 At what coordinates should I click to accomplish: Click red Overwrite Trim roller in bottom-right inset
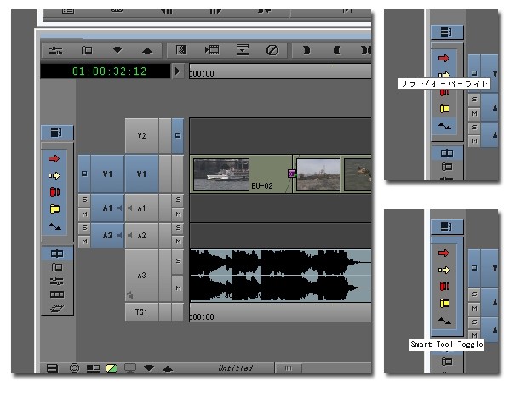(x=444, y=287)
